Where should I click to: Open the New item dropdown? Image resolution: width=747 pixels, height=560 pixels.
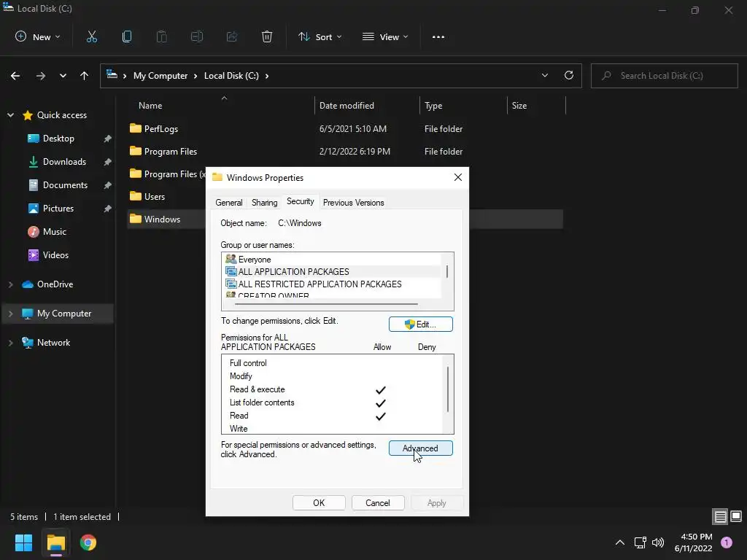pos(38,36)
